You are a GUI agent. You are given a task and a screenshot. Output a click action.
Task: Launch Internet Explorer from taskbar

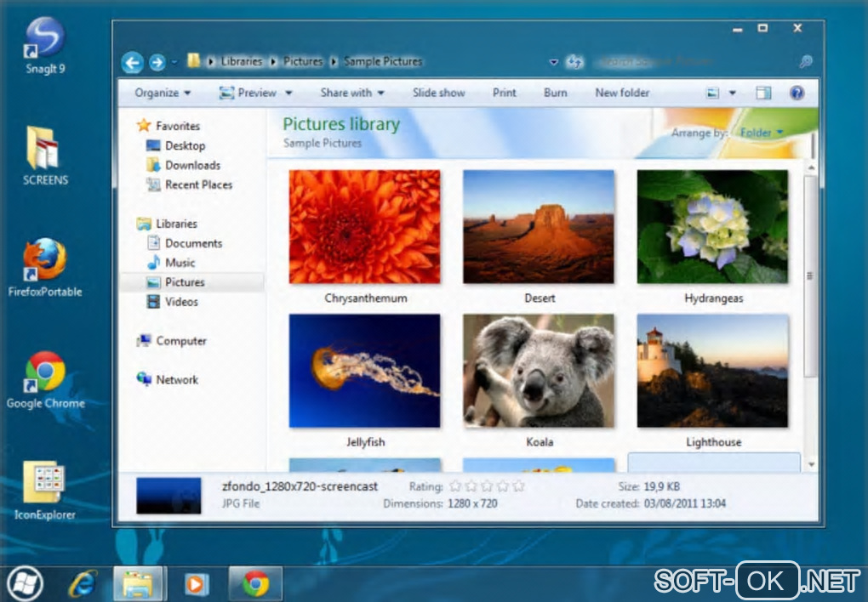pos(83,584)
